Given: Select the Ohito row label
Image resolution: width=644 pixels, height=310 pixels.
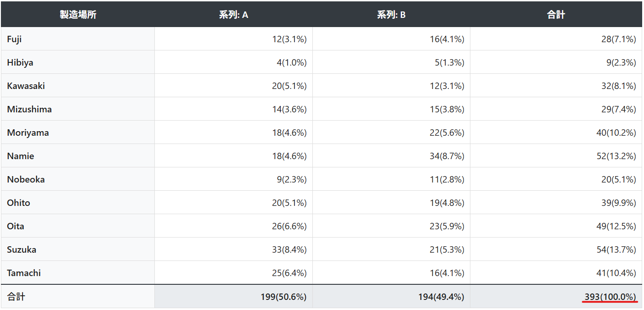Looking at the screenshot, I should tap(19, 203).
